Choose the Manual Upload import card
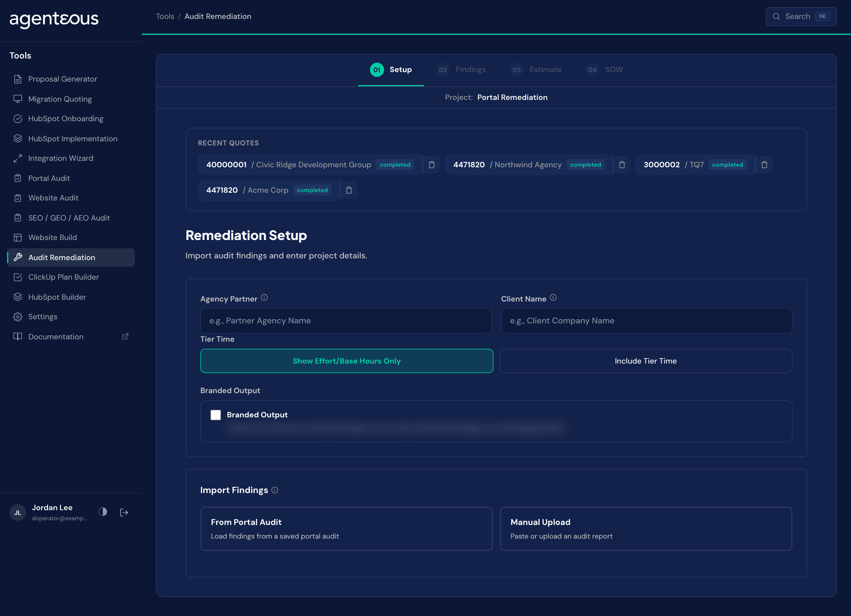Image resolution: width=851 pixels, height=616 pixels. tap(646, 529)
